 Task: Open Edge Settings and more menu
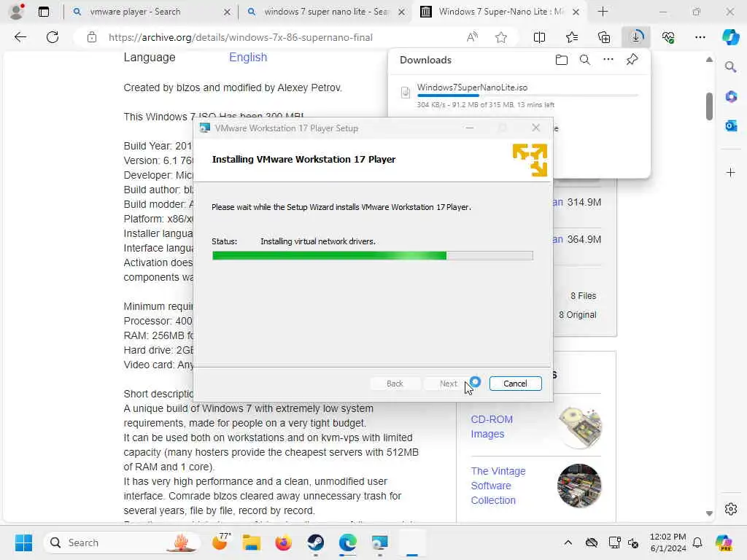700,37
